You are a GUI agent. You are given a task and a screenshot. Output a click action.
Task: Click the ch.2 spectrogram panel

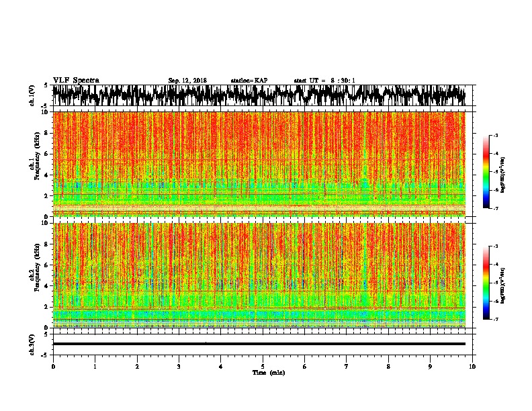coord(259,275)
